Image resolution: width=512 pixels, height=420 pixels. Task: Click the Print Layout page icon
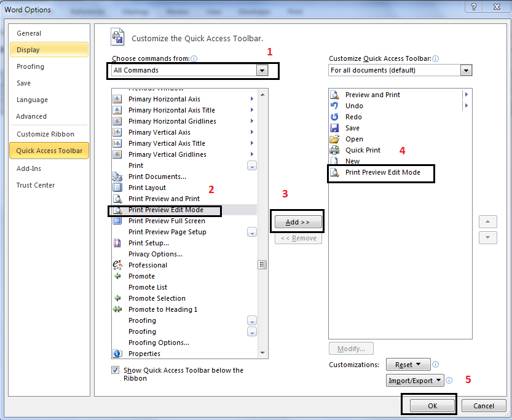coord(117,188)
